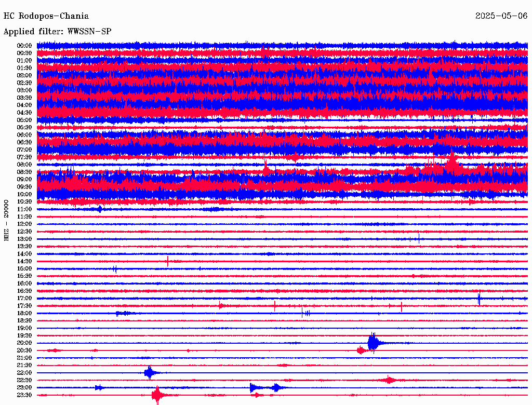Select the 07:30 time label
The image size is (532, 405).
pos(24,157)
